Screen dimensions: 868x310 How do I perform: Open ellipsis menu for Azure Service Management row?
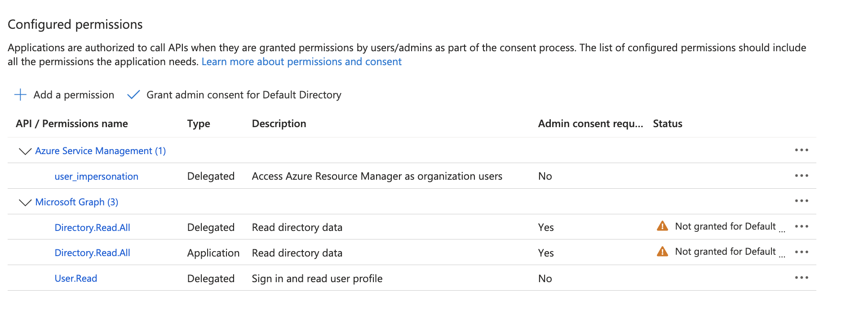pyautogui.click(x=801, y=150)
